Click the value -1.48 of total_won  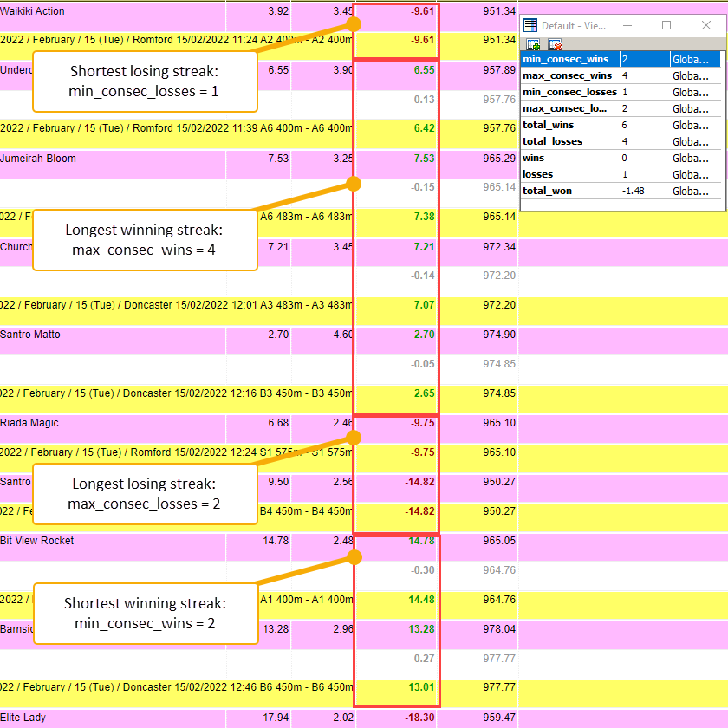[x=635, y=191]
